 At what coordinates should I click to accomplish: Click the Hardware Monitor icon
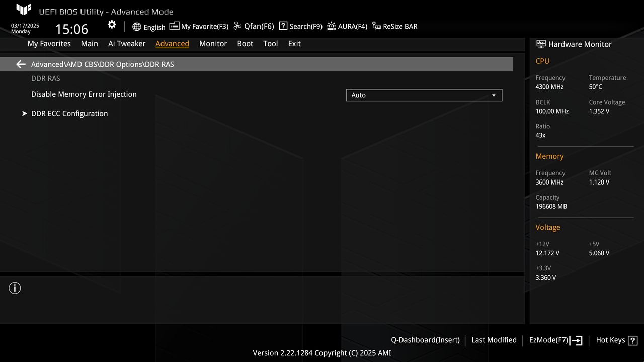pyautogui.click(x=541, y=44)
